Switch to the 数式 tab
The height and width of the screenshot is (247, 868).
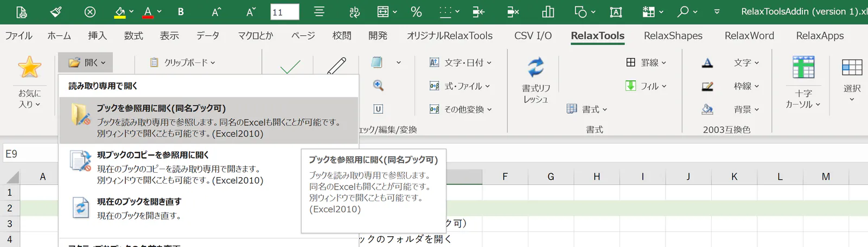click(133, 36)
